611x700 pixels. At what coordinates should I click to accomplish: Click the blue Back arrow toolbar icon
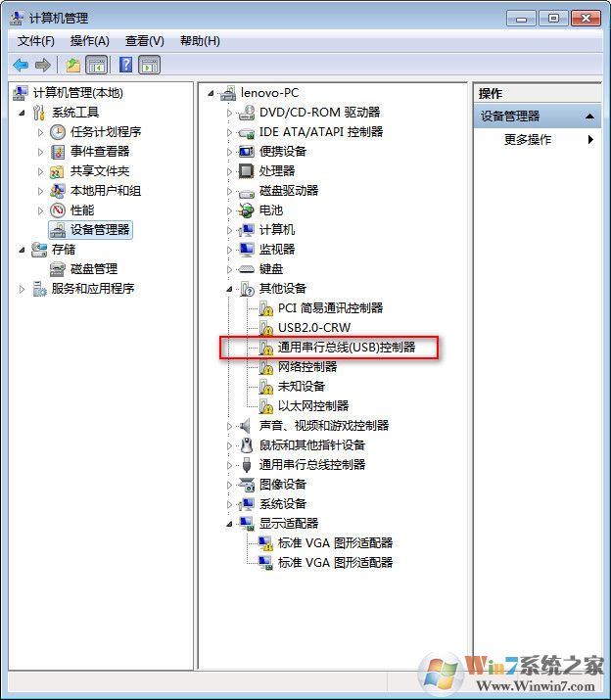[21, 66]
